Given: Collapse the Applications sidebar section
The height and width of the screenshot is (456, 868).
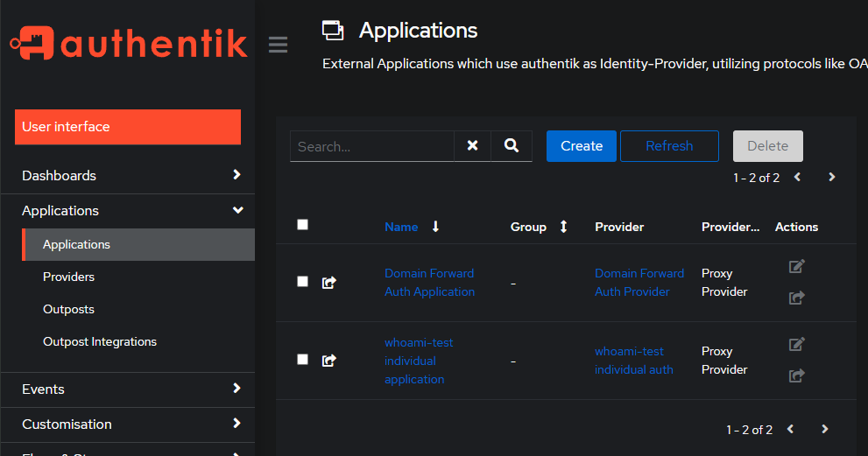Looking at the screenshot, I should pyautogui.click(x=128, y=211).
